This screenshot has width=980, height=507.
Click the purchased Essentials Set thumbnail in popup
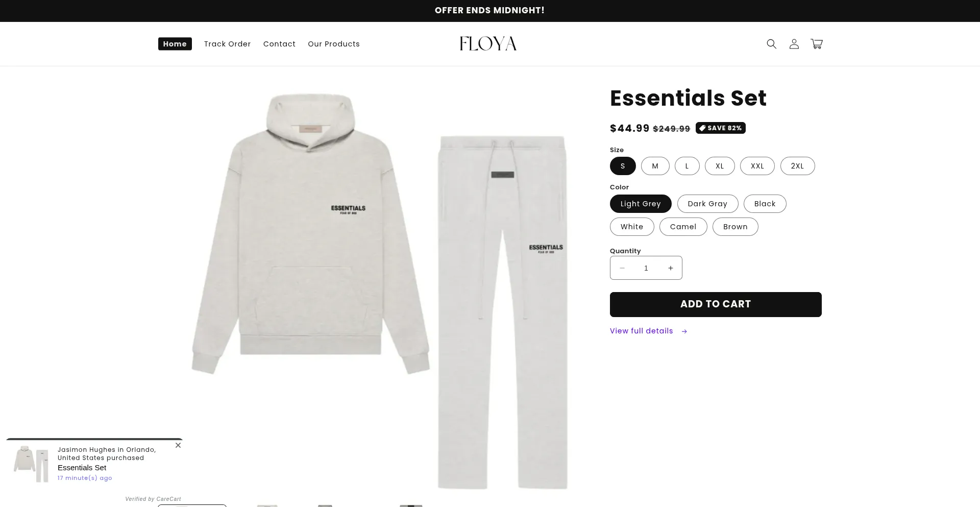(32, 464)
